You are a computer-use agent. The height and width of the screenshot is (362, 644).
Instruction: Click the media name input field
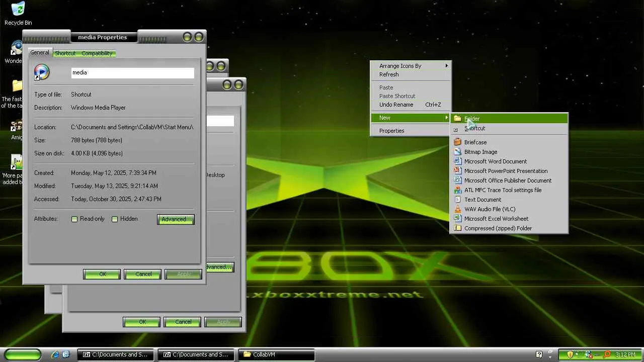pos(133,73)
